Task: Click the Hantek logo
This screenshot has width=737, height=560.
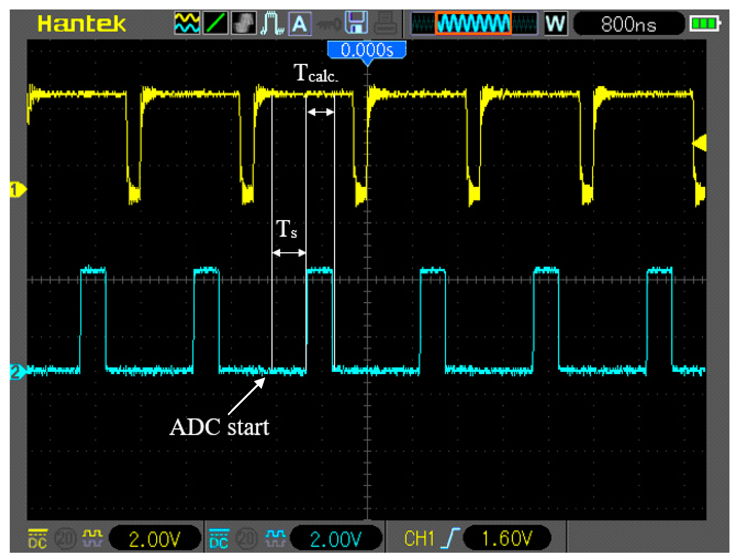Action: coord(82,23)
